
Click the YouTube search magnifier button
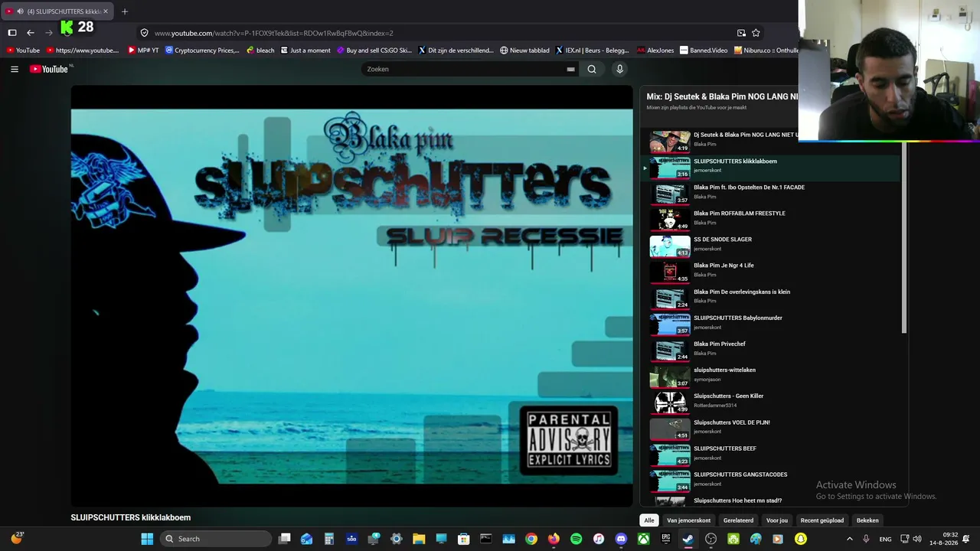tap(592, 69)
